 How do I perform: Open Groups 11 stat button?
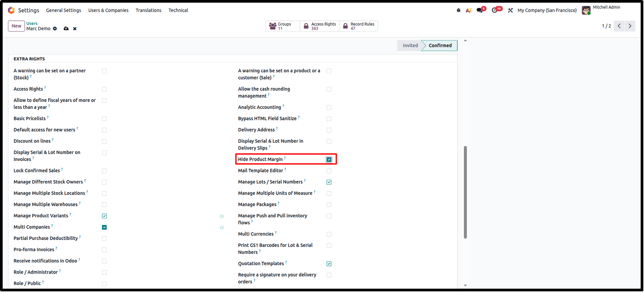tap(283, 26)
